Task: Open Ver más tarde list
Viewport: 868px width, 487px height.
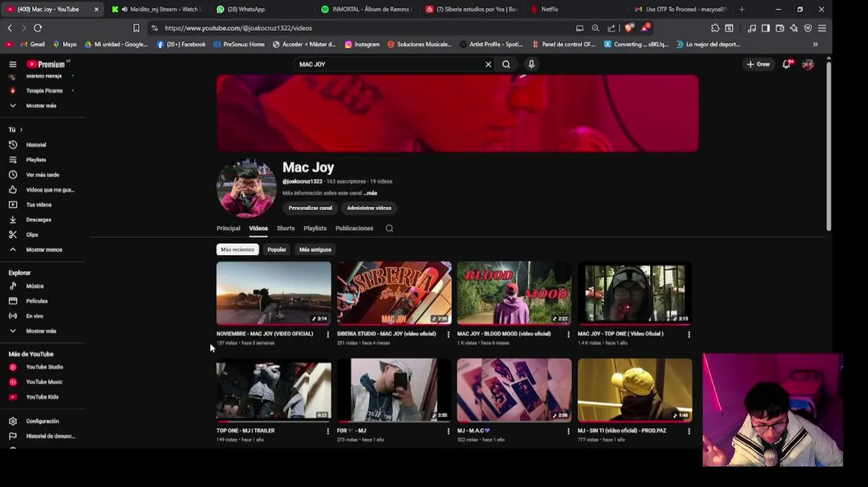Action: pyautogui.click(x=42, y=175)
